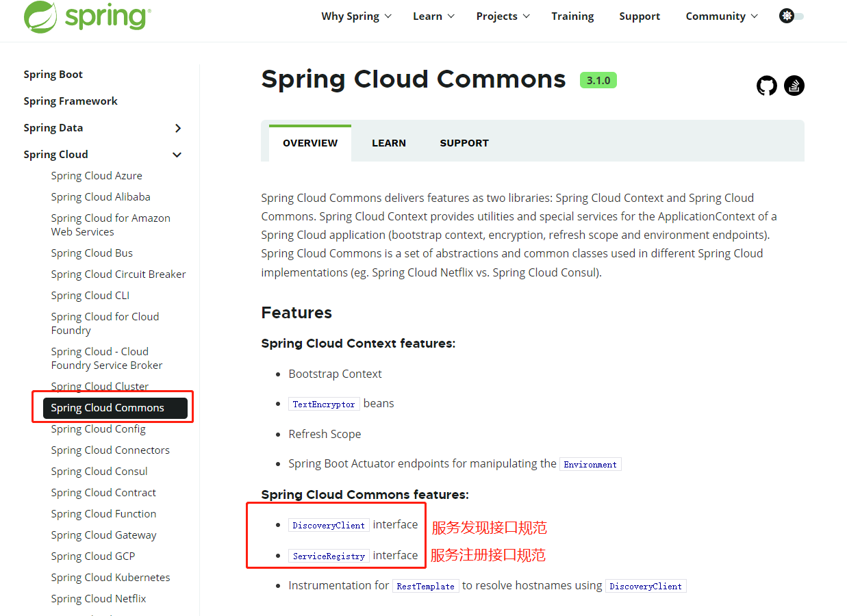Select Spring Cloud Alibaba

(101, 197)
